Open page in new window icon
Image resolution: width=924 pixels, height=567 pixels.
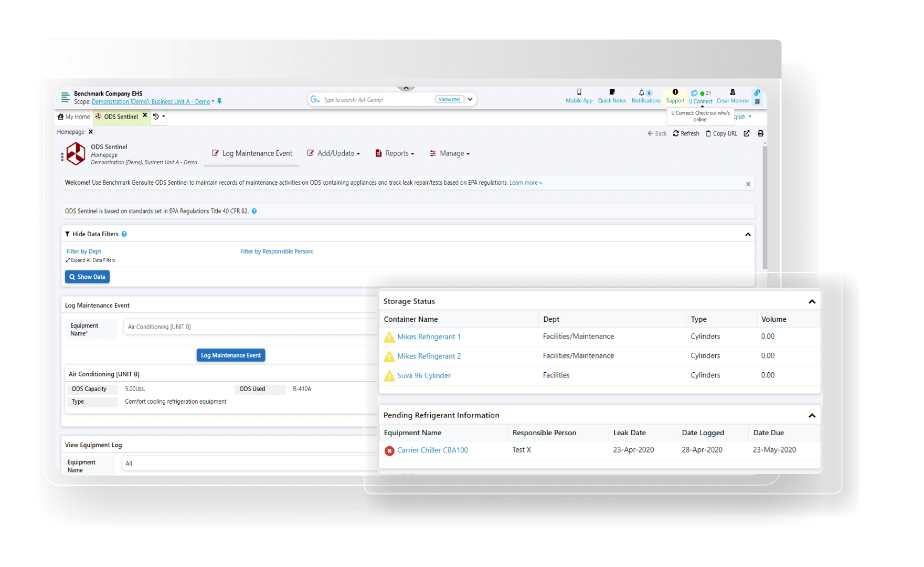[747, 133]
